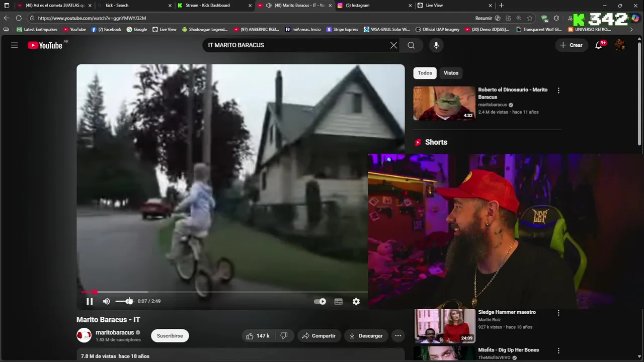Dislike the video with thumbs-down

coord(284,336)
